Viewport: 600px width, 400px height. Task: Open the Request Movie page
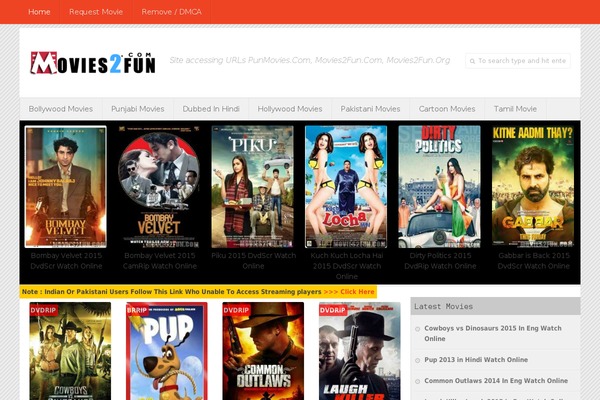click(96, 12)
